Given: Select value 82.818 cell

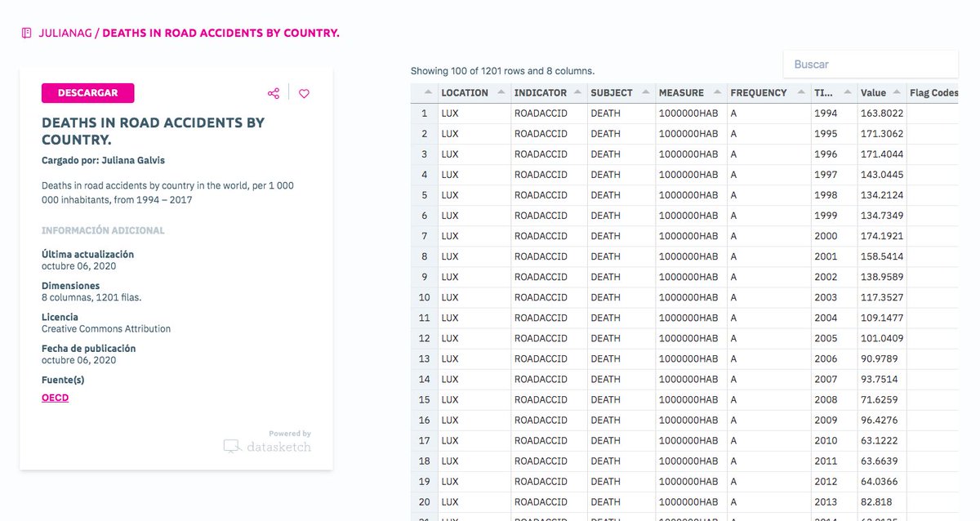Looking at the screenshot, I should click(x=882, y=501).
